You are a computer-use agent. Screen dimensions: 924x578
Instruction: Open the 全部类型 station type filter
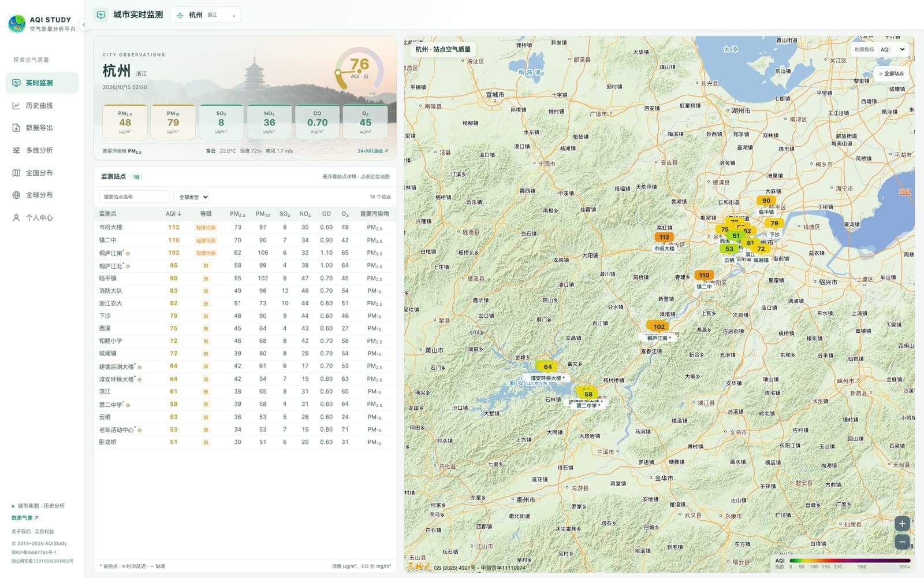192,197
